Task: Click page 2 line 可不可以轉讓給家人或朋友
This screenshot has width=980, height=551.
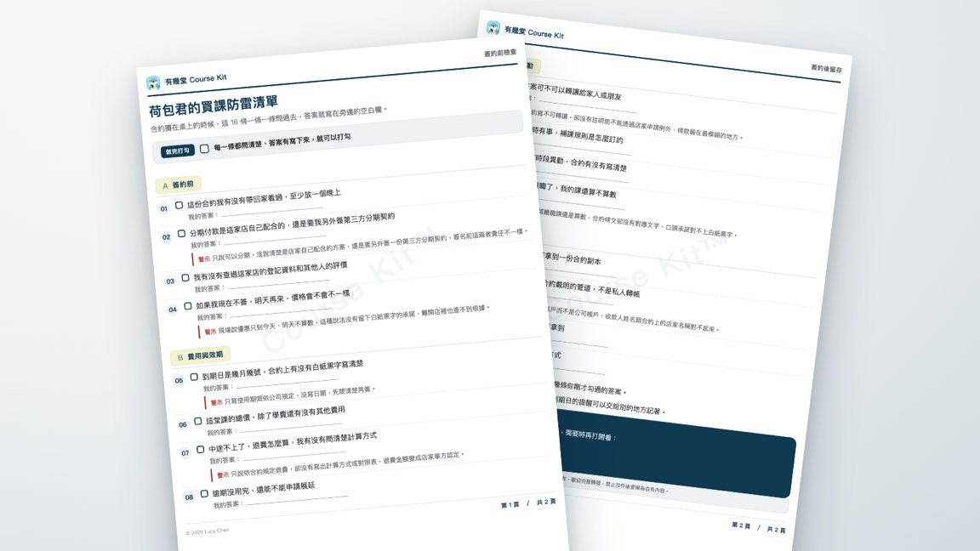Action: coord(576,92)
